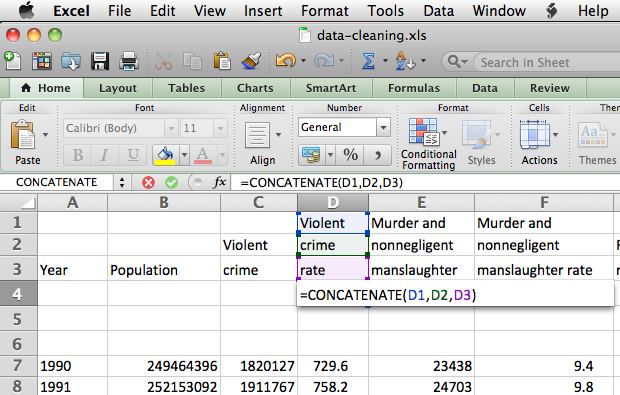The image size is (620, 395).
Task: Open the Align text icon
Action: [257, 135]
